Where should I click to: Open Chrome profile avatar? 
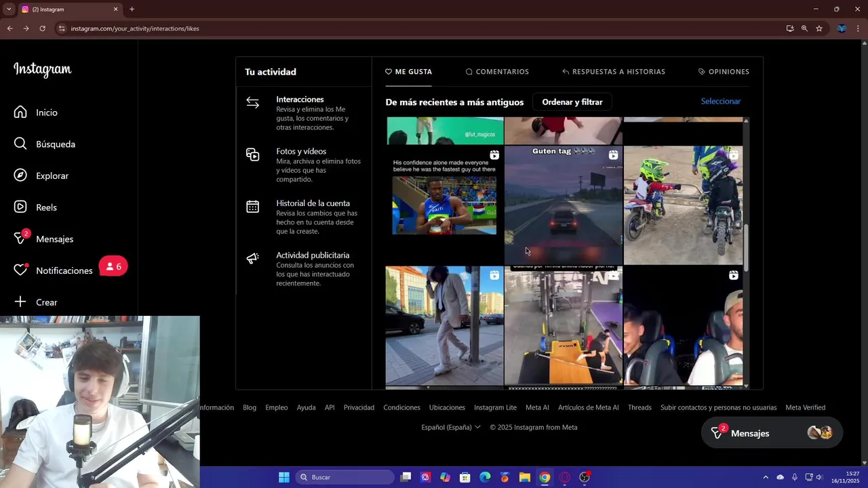[842, 28]
